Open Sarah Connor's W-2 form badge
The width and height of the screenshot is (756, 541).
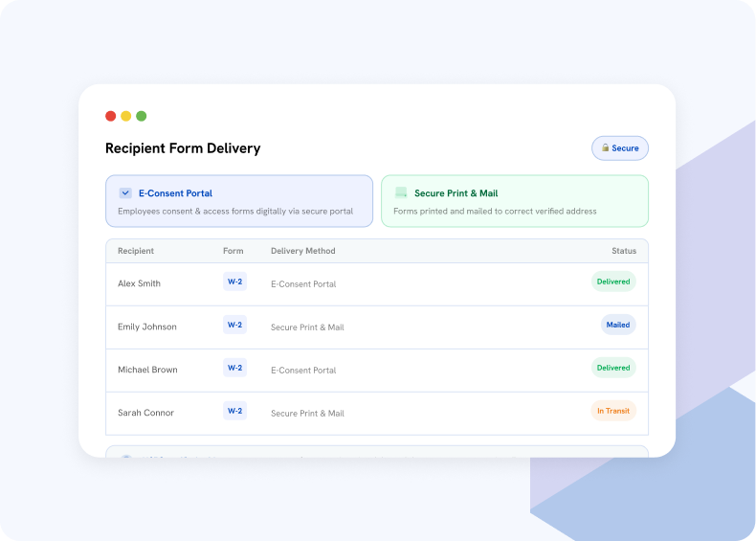(234, 411)
